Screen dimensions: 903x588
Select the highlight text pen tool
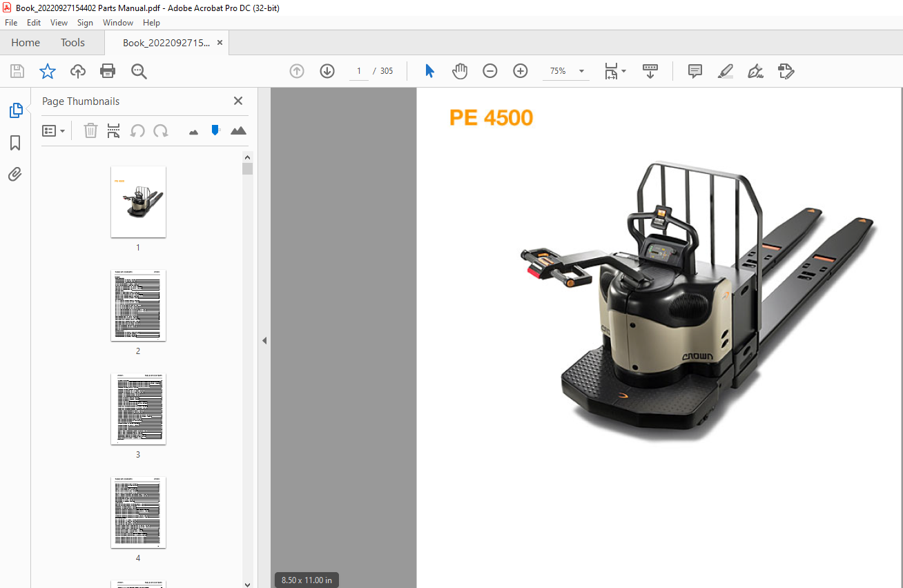pos(725,71)
